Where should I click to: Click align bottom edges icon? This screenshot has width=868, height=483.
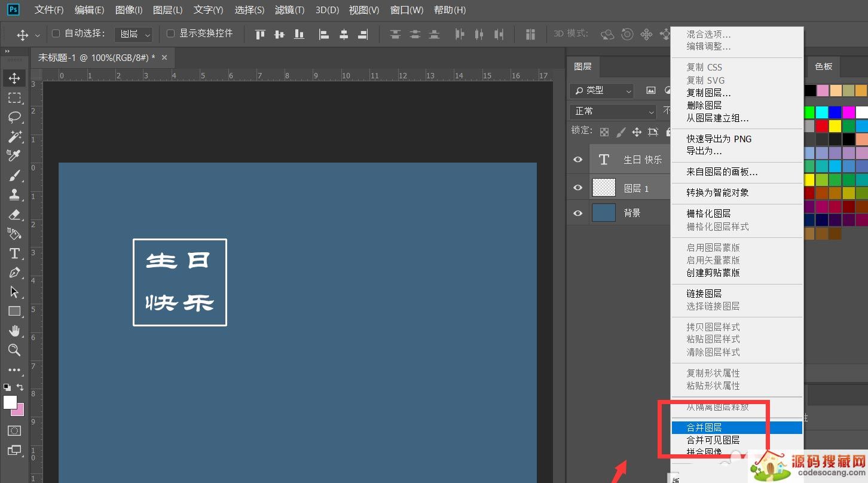point(299,35)
